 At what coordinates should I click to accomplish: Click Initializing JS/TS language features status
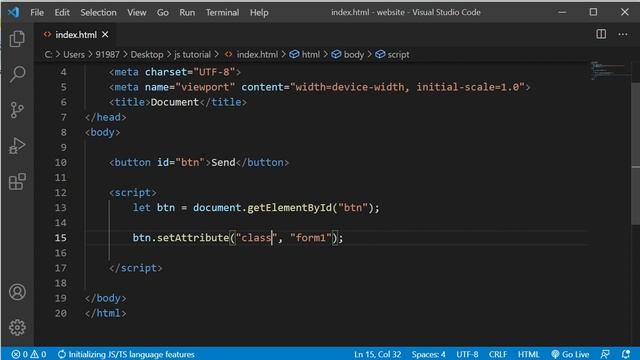[x=126, y=354]
